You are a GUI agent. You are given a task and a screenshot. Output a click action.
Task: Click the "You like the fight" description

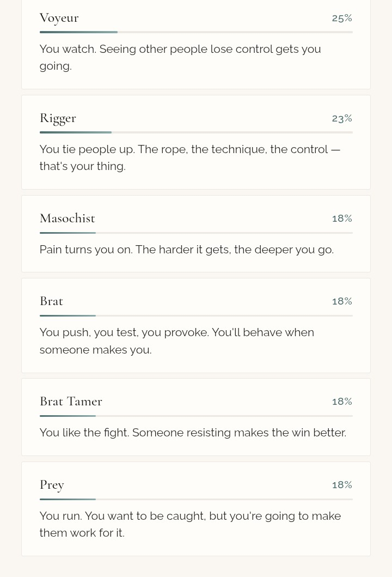pyautogui.click(x=193, y=433)
